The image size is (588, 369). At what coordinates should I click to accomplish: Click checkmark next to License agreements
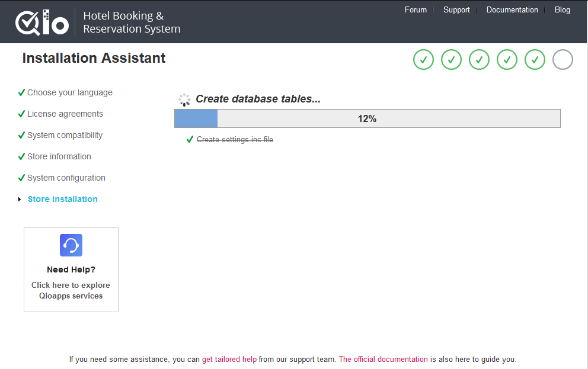pos(21,114)
